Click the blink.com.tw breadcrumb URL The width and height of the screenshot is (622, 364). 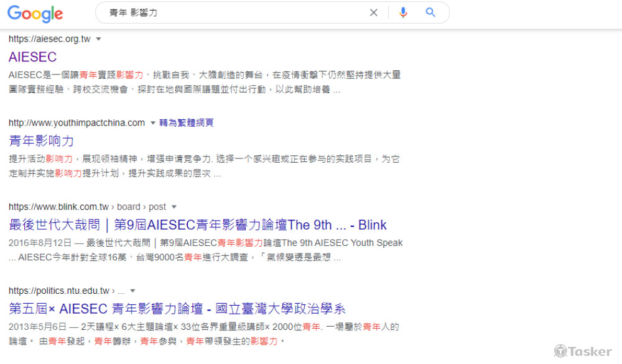[x=87, y=207]
